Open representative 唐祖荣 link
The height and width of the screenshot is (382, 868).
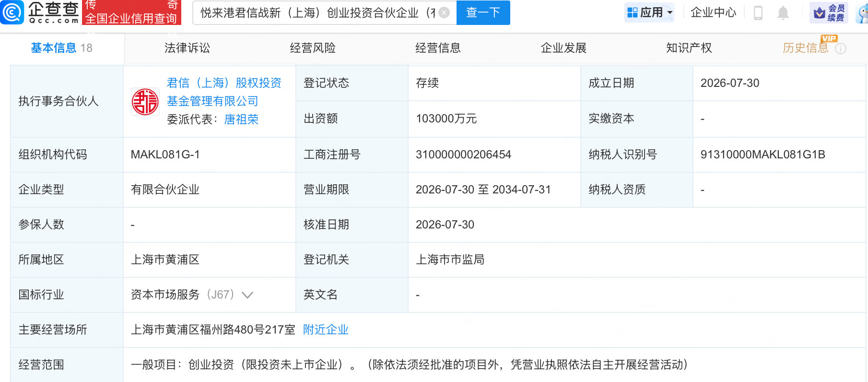click(241, 119)
